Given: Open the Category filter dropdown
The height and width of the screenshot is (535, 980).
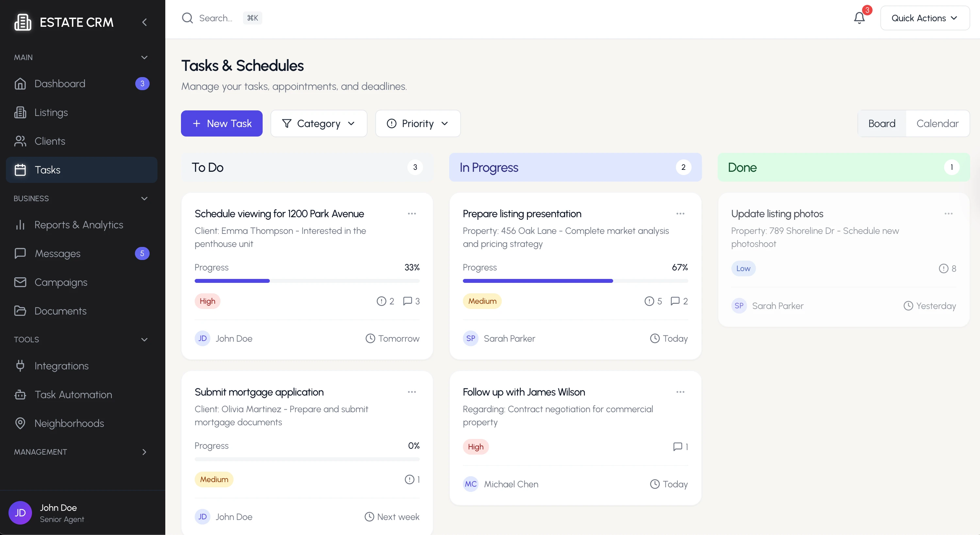Looking at the screenshot, I should 319,123.
